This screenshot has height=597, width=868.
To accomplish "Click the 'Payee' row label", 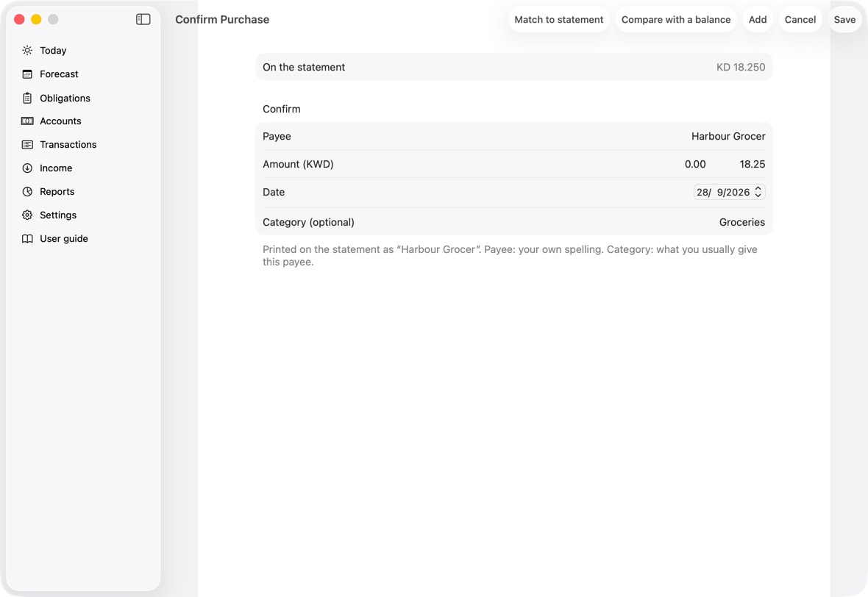I will coord(277,136).
